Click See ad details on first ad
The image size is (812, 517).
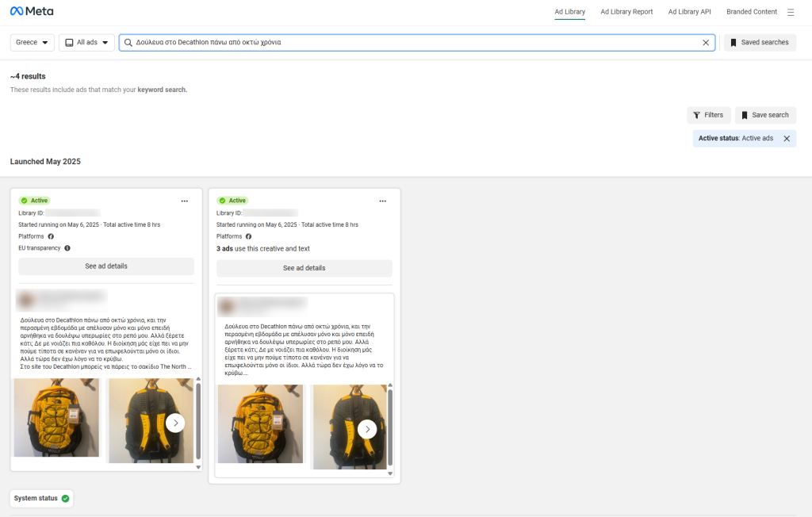(106, 266)
